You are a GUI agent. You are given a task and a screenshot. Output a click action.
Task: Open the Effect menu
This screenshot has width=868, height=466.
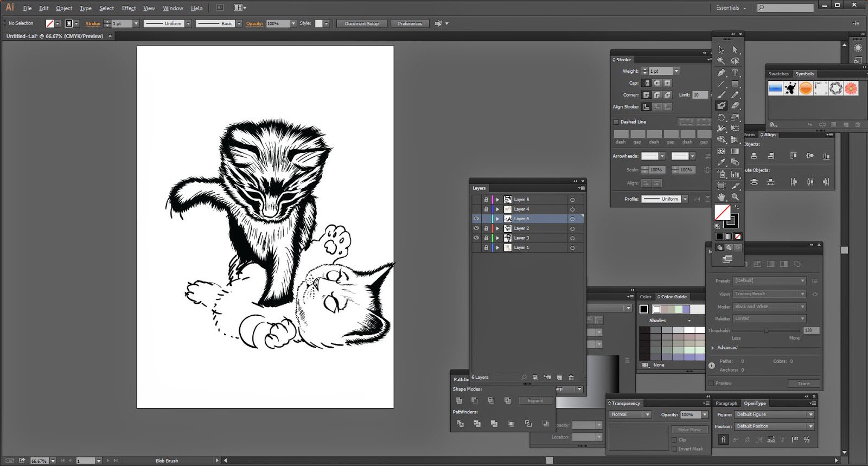coord(129,8)
